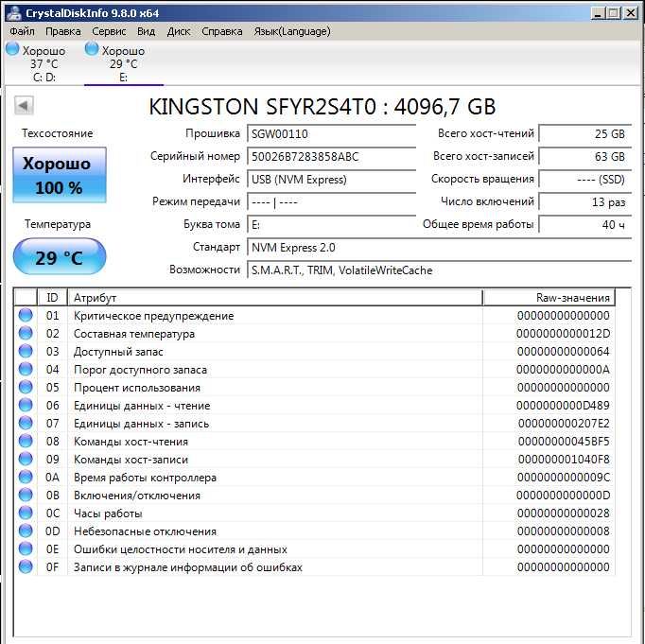Close the CrystalDiskInfo window
The height and width of the screenshot is (644, 645).
pyautogui.click(x=631, y=13)
